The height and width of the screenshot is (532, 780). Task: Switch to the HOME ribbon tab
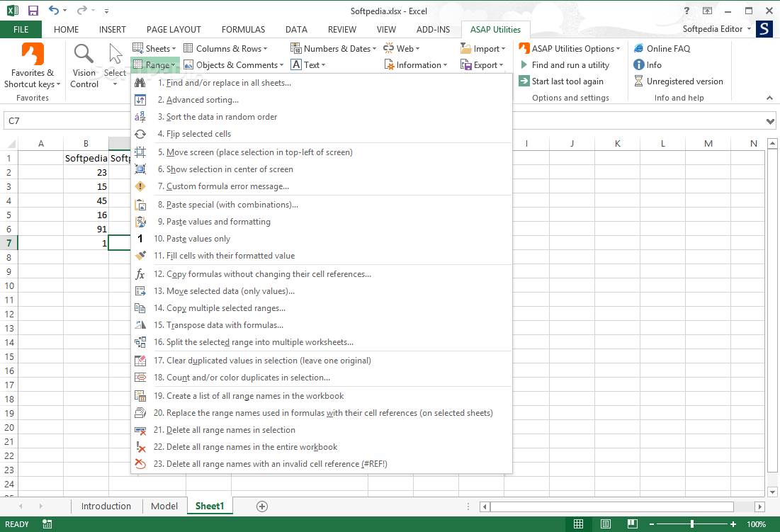(66, 29)
